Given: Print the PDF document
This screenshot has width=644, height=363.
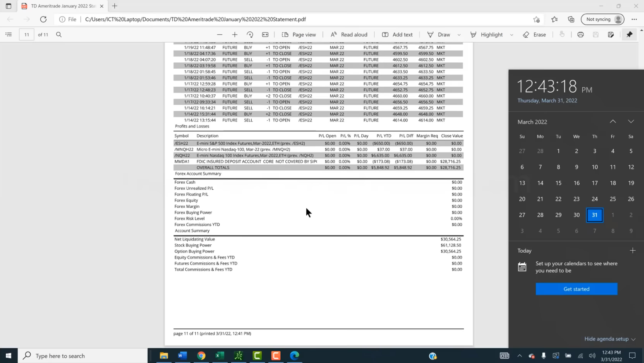Looking at the screenshot, I should 580,35.
